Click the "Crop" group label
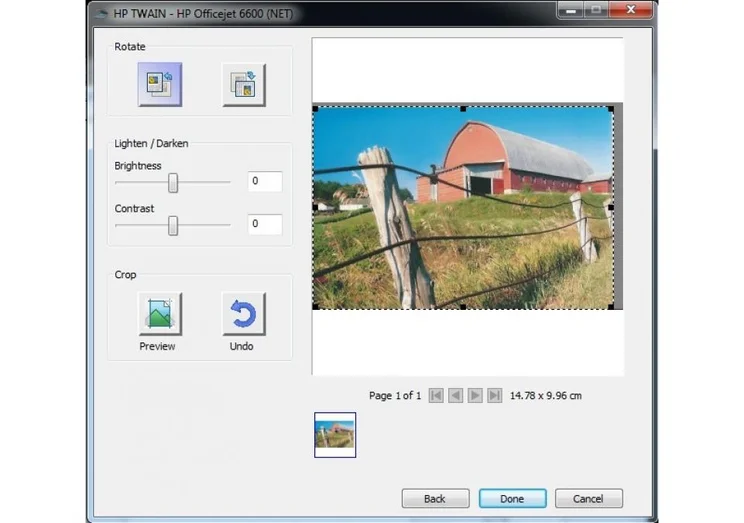Viewport: 744px width, 523px height. point(125,275)
